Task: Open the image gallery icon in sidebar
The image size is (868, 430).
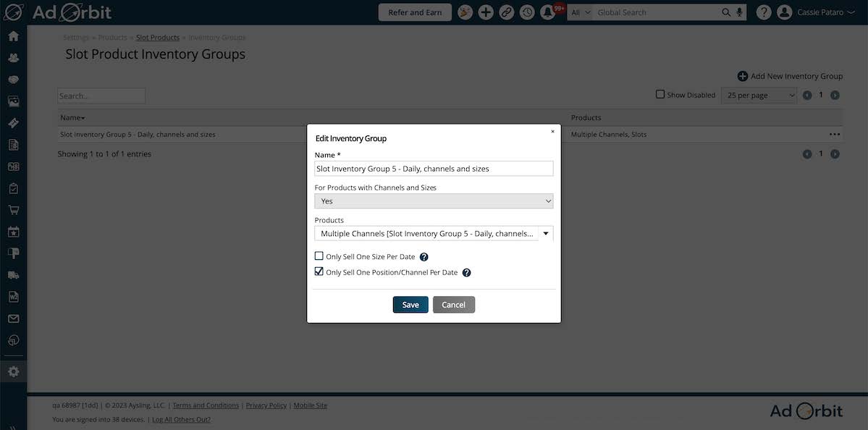Action: tap(13, 101)
